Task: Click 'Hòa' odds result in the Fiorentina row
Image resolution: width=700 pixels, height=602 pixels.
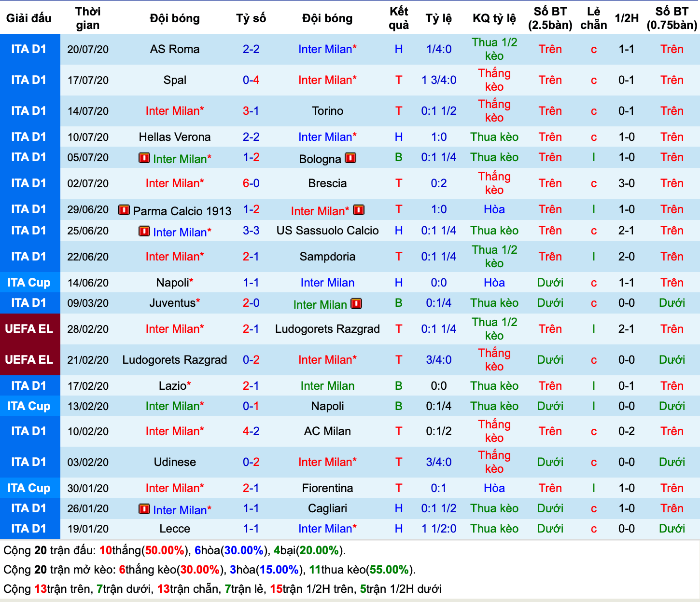Action: [x=494, y=488]
